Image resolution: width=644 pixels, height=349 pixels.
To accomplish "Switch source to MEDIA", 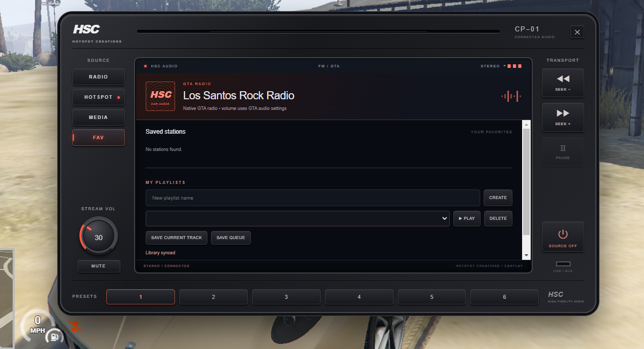I will point(99,118).
